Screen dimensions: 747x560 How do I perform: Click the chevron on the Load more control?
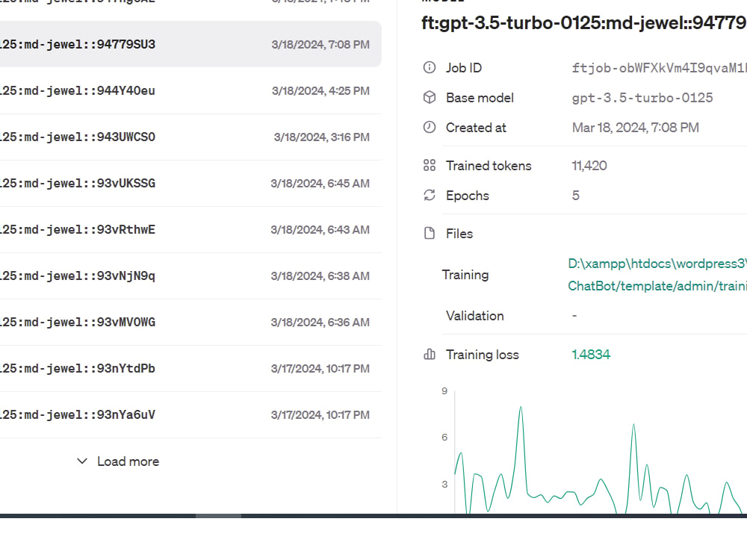click(x=82, y=461)
